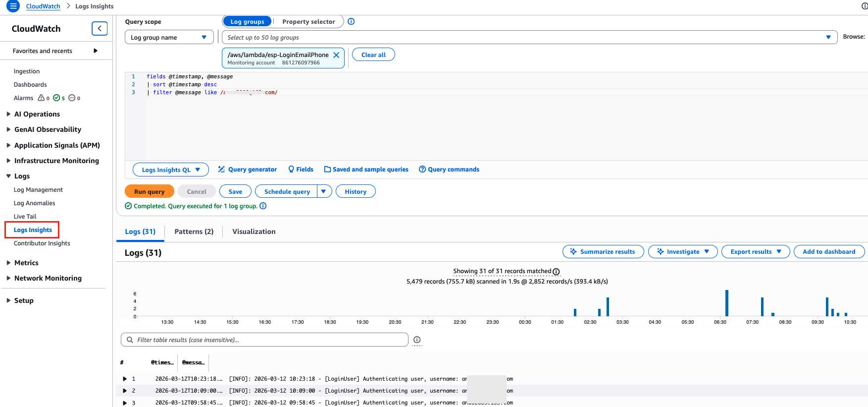Click the info icon beside the filter table field
The height and width of the screenshot is (407, 868).
click(417, 340)
